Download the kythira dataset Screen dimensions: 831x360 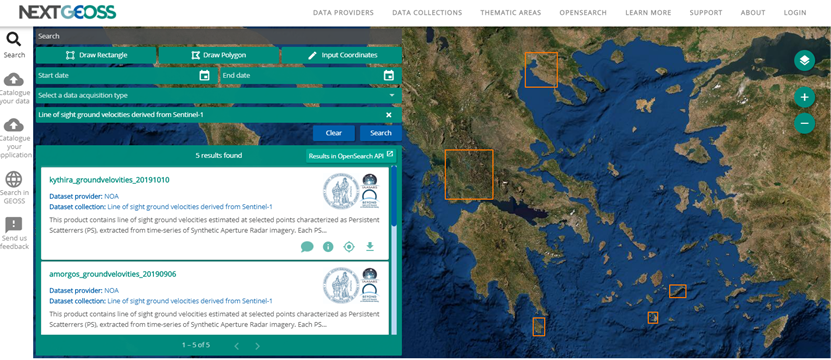[370, 247]
